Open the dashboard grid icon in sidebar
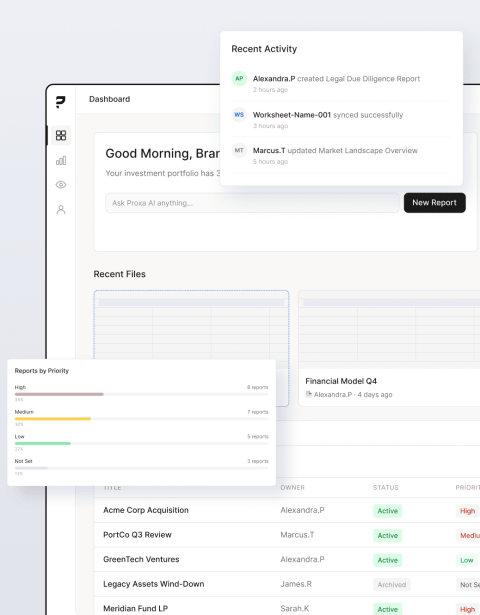This screenshot has height=615, width=480. click(x=61, y=135)
